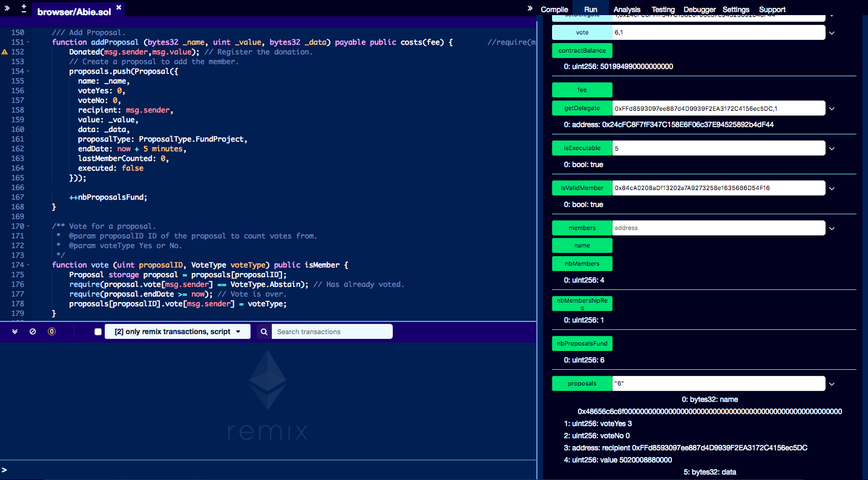Toggle the listen on network checkbox in terminal bar
868x480 pixels.
[x=98, y=332]
